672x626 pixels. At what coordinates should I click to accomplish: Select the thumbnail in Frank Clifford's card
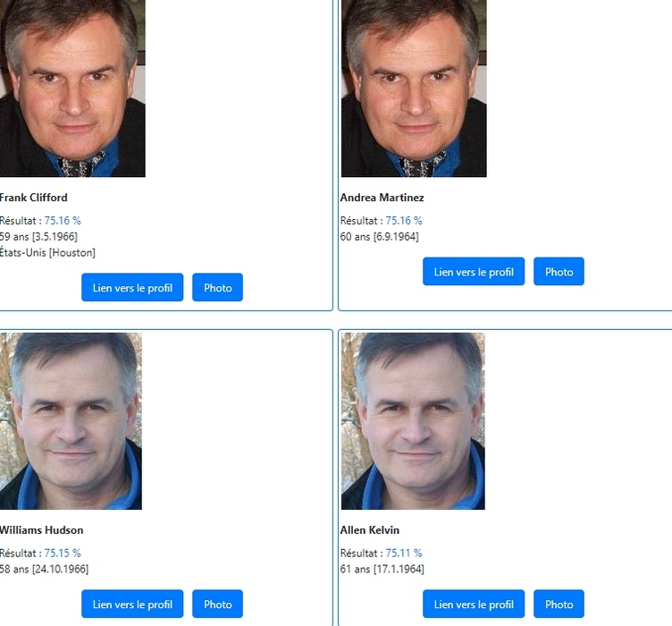[72, 89]
